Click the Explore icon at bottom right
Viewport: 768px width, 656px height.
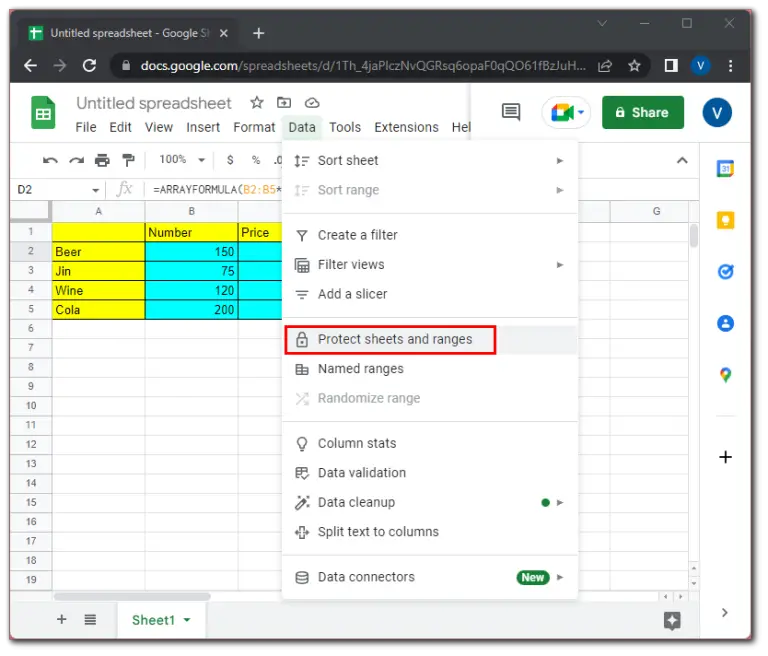click(x=672, y=621)
